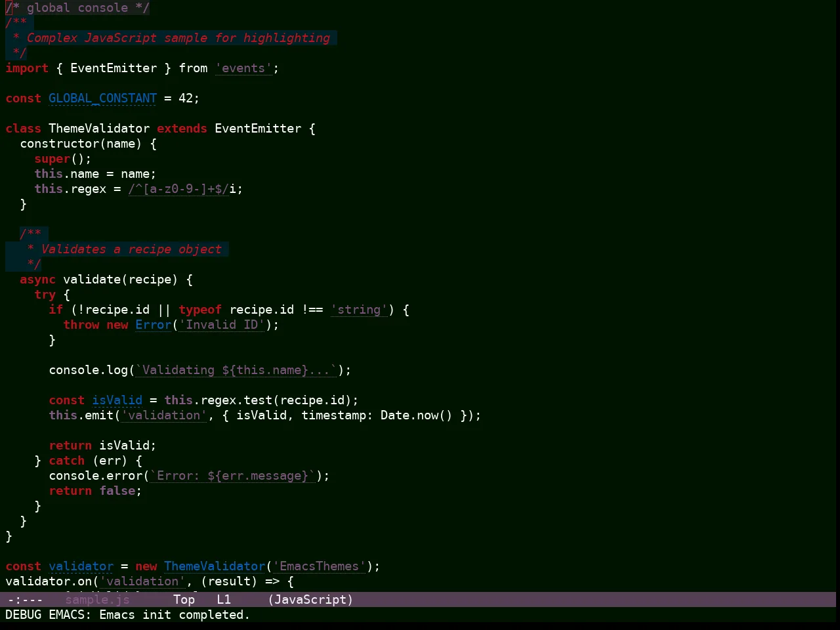Click the '-:---' buffer status flags
The height and width of the screenshot is (630, 840).
[x=25, y=599]
